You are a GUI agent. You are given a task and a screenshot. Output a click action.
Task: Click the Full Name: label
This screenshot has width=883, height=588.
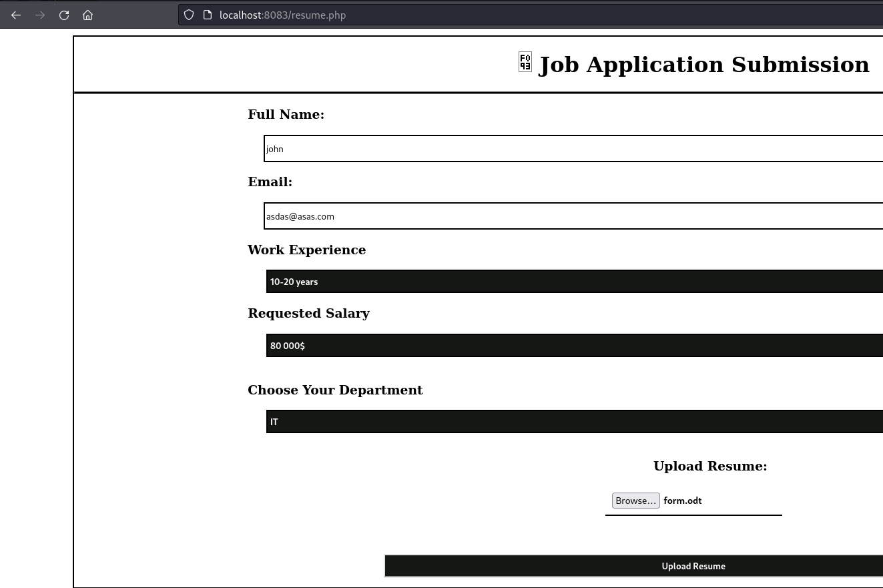286,114
